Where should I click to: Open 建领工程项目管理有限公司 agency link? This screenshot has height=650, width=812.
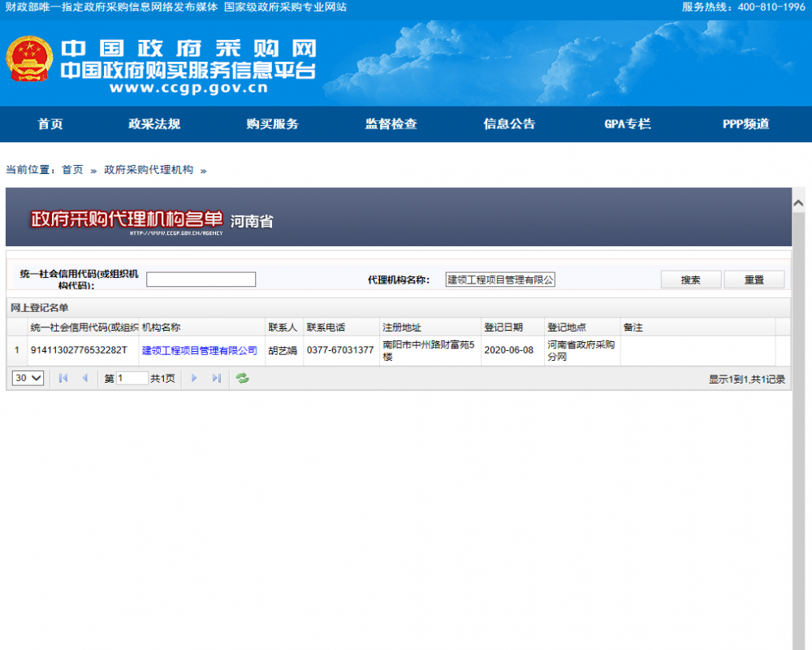pyautogui.click(x=200, y=351)
